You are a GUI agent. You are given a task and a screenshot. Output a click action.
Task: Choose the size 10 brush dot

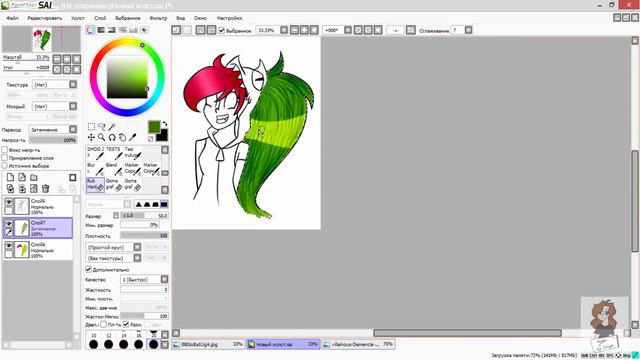(x=93, y=344)
